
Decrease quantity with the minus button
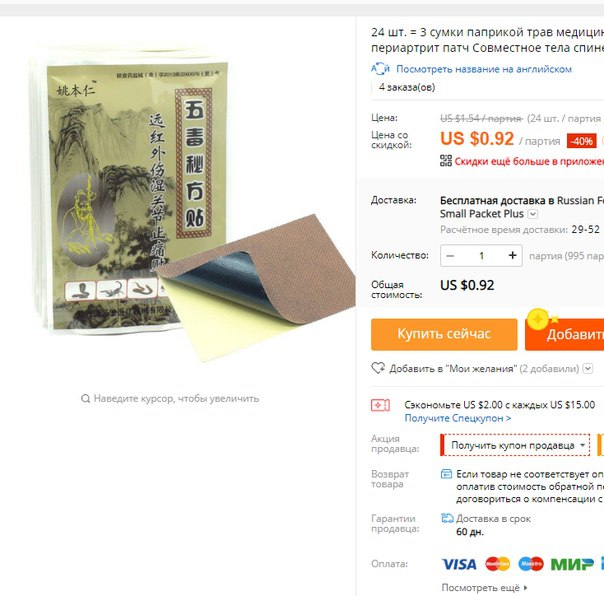[450, 255]
